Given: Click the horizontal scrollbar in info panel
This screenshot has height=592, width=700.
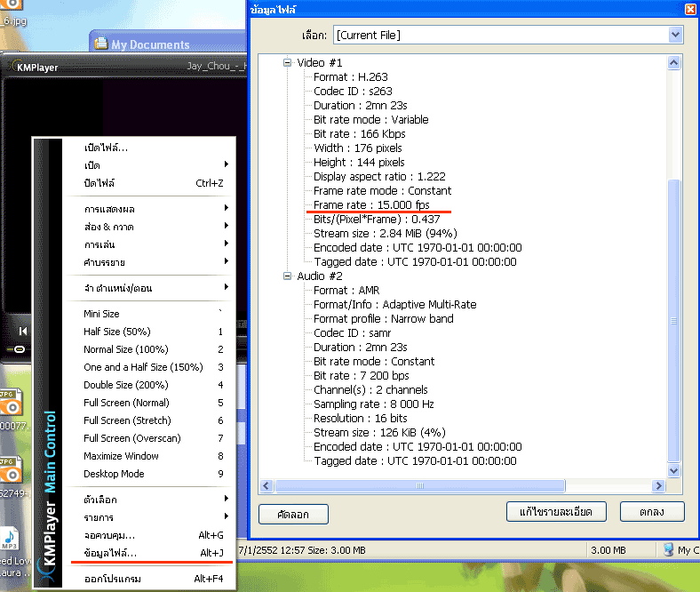Looking at the screenshot, I should pos(418,486).
